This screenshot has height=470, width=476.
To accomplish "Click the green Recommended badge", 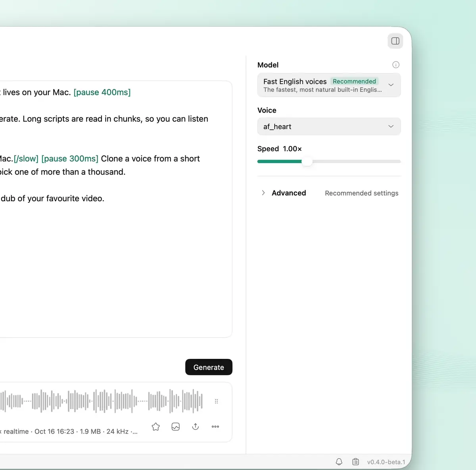I will (354, 81).
